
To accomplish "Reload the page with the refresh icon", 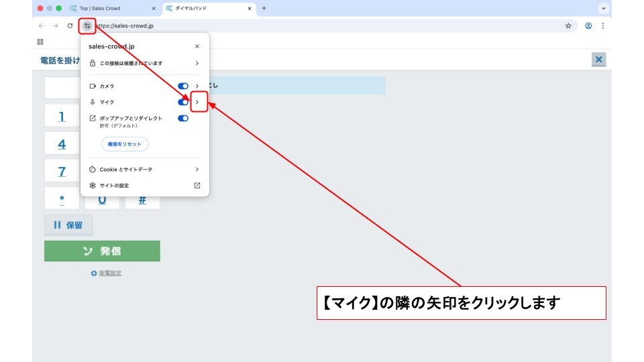I will click(70, 25).
